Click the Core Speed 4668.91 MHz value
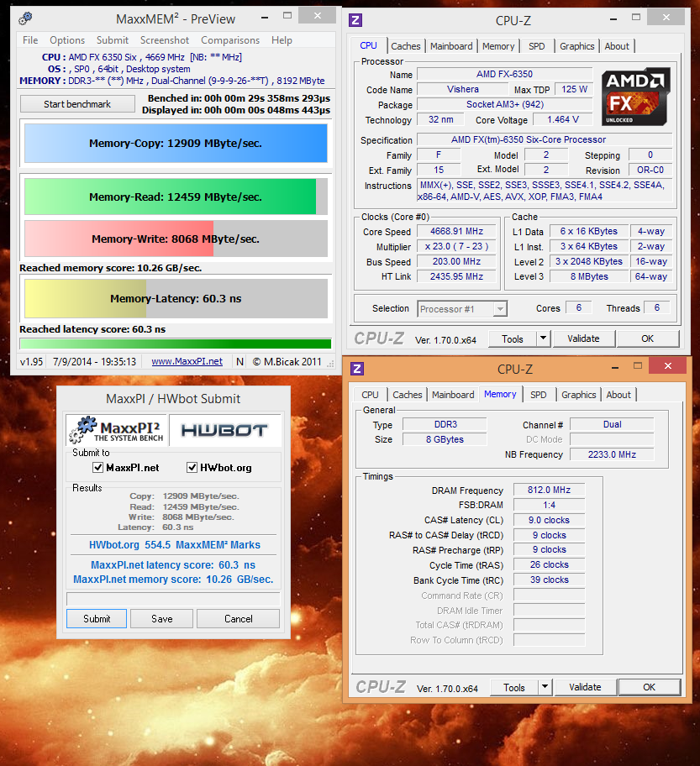Screen dimensions: 700x766 [x=456, y=231]
